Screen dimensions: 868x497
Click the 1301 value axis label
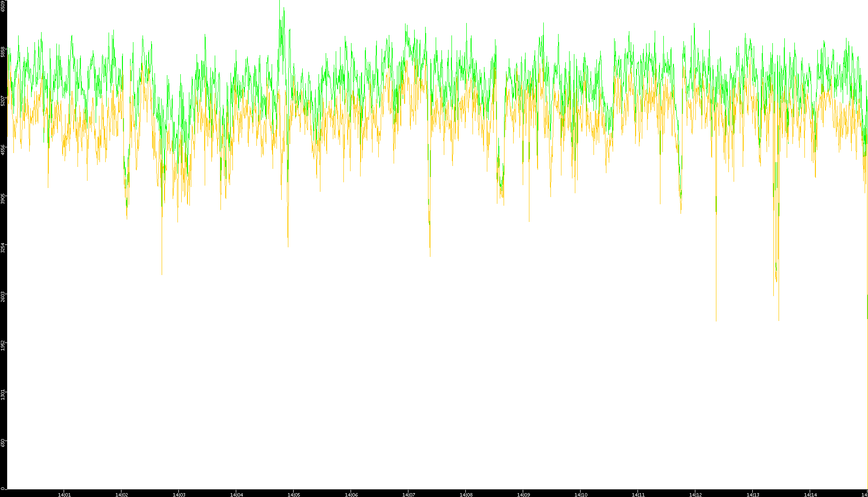click(x=3, y=395)
